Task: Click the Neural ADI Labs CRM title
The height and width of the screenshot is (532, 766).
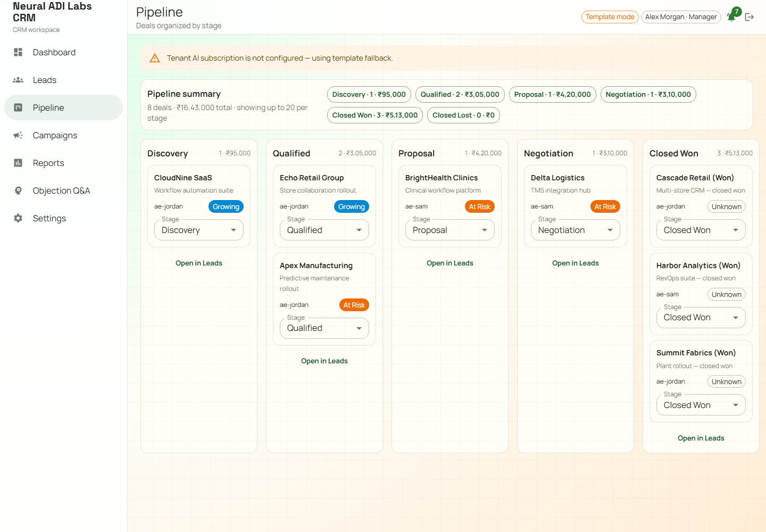Action: pos(52,12)
